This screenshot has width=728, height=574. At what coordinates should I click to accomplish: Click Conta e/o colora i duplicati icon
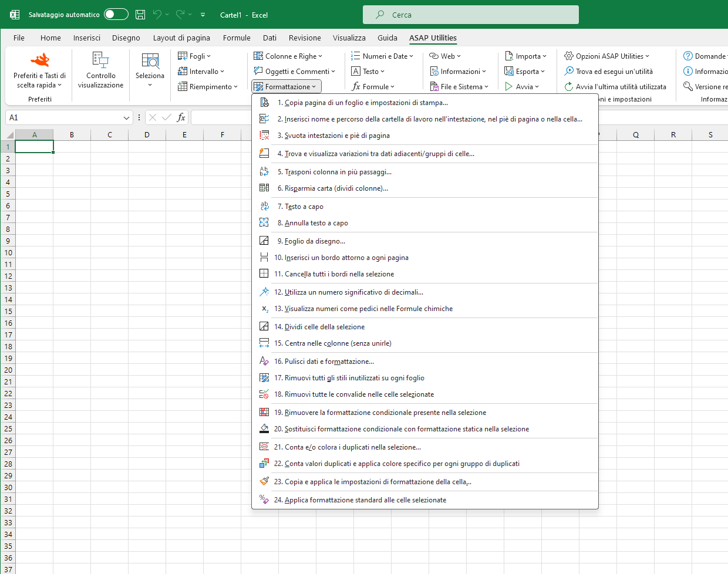point(264,447)
